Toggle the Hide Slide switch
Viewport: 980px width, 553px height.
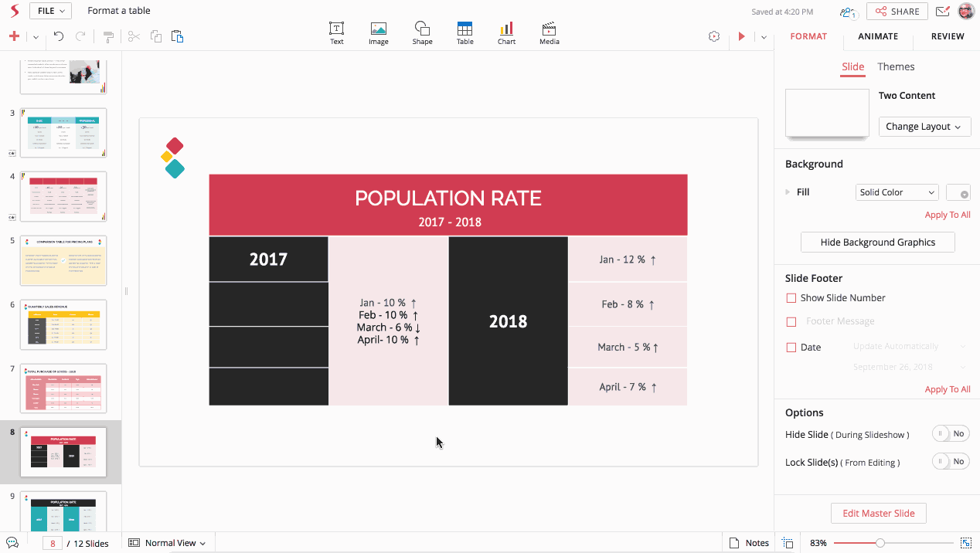click(951, 434)
